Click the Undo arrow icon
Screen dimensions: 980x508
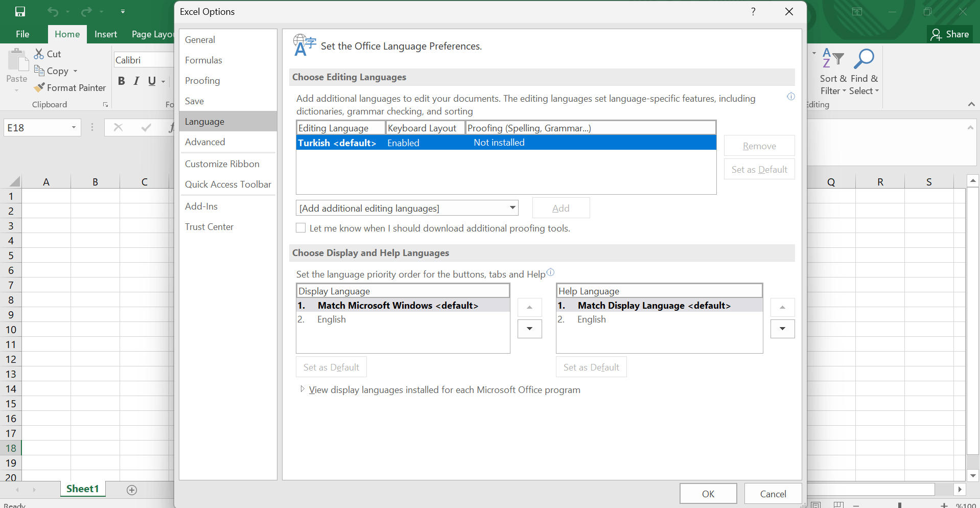pyautogui.click(x=53, y=11)
